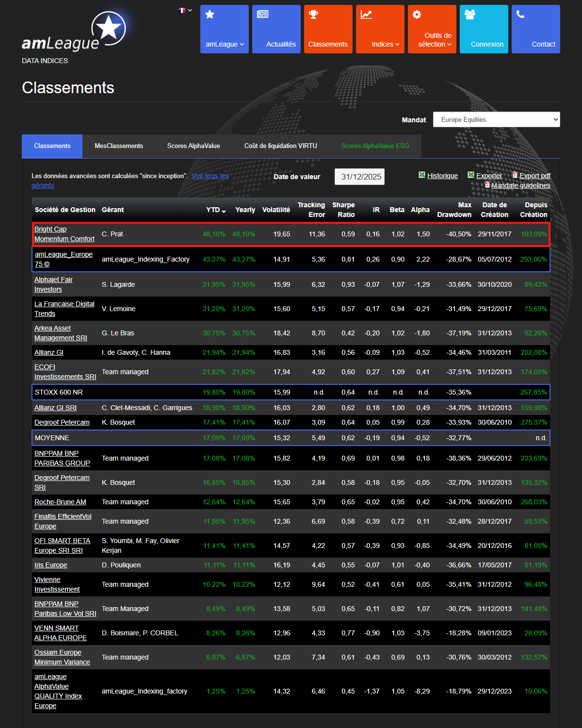Click the Export pdf icon
The image size is (582, 728).
click(515, 175)
